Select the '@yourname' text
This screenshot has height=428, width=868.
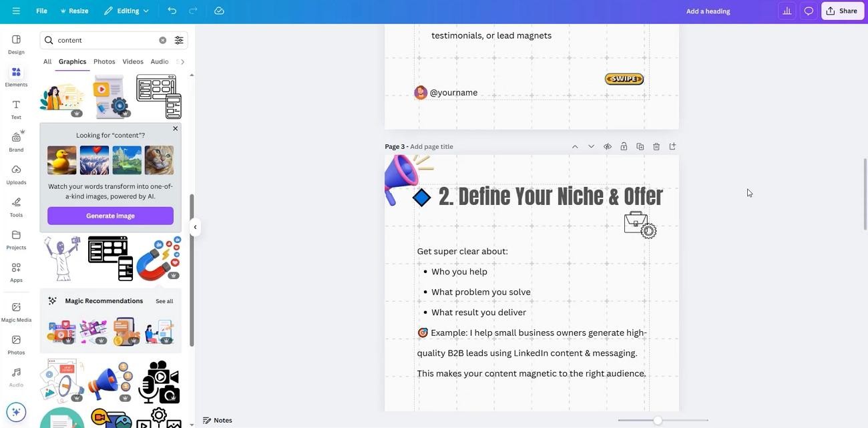tap(453, 92)
